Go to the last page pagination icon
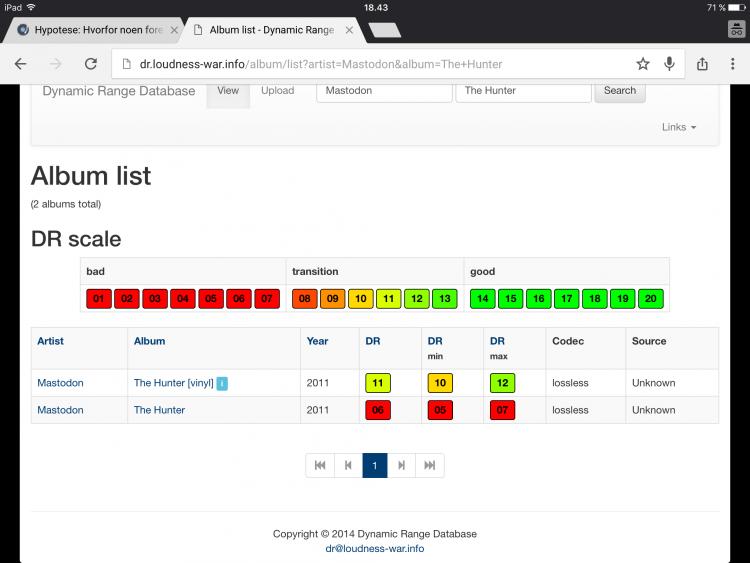Viewport: 750px width, 563px height. pyautogui.click(x=430, y=465)
